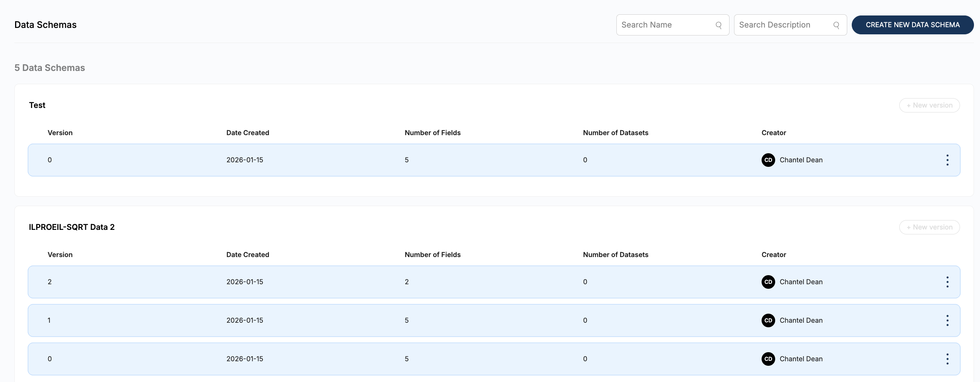980x382 pixels.
Task: Select the ILPROEIL-SQRT Data 2 title
Action: point(72,227)
